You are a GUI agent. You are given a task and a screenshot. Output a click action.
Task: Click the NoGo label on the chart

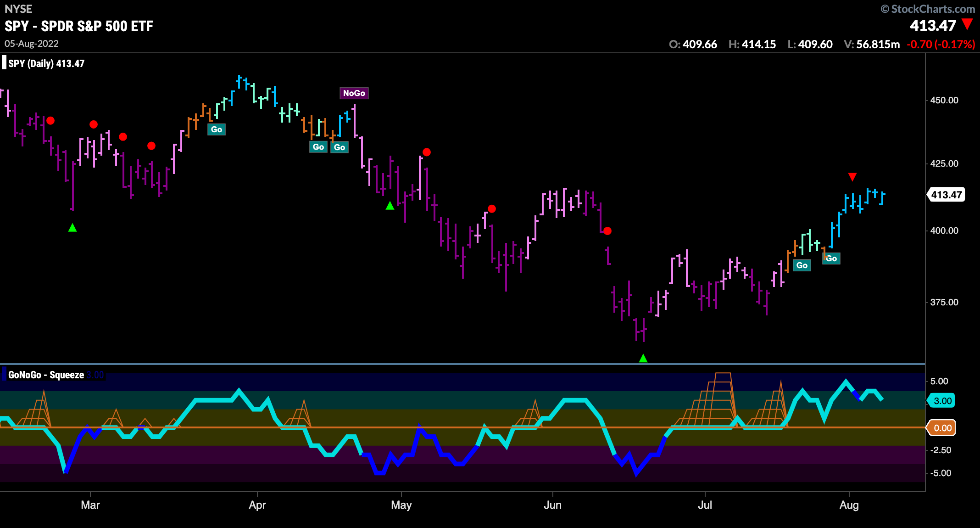[x=354, y=93]
